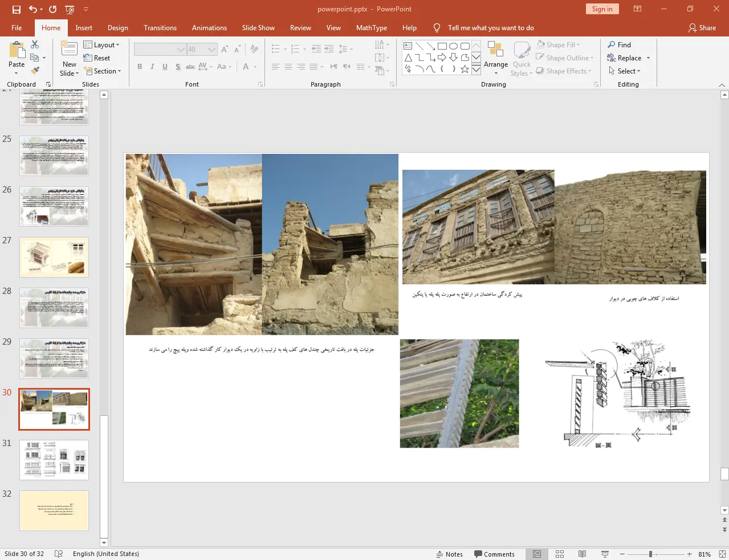Expand the Layout dropdown
The width and height of the screenshot is (729, 560).
click(101, 44)
